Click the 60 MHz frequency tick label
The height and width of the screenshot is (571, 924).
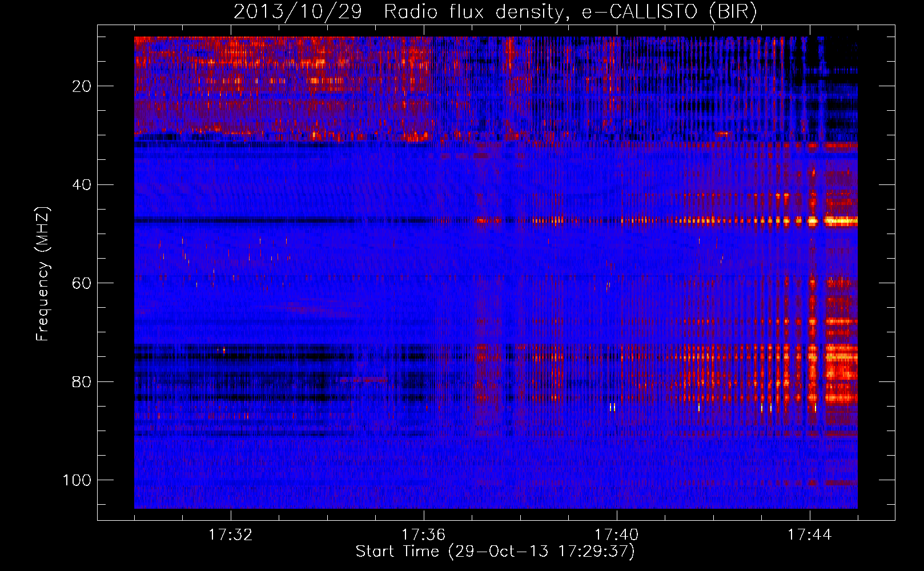point(82,283)
